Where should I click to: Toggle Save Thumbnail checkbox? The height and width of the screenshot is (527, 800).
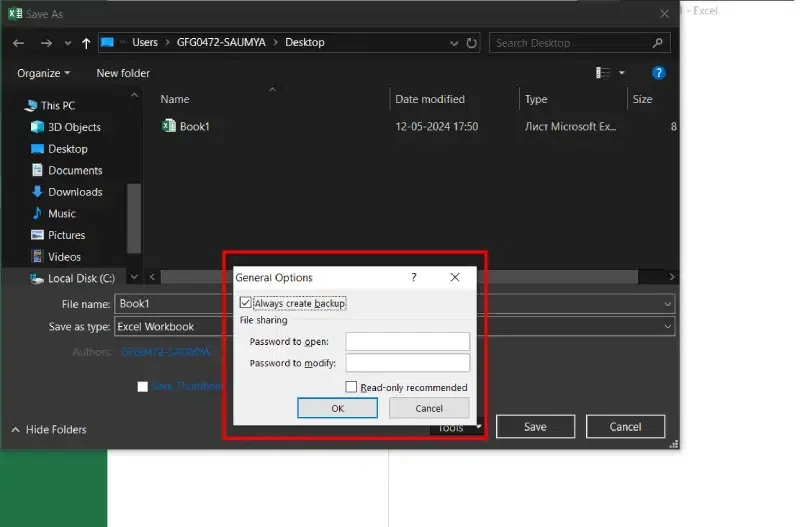pyautogui.click(x=142, y=387)
